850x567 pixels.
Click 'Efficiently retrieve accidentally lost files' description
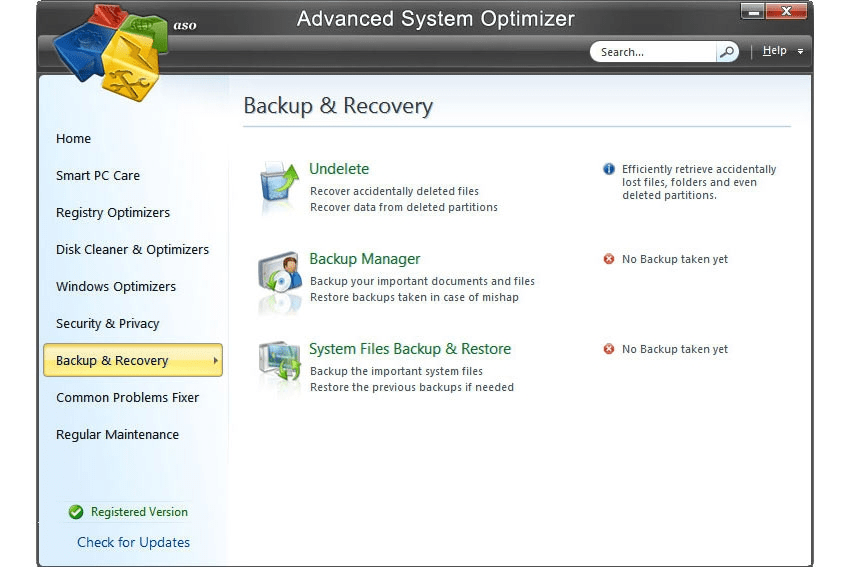tap(699, 182)
